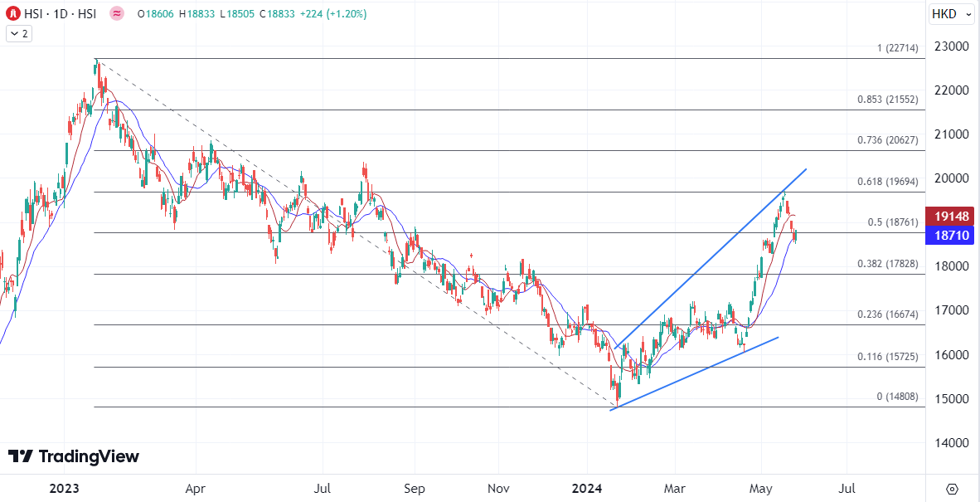980x502 pixels.
Task: Click Fibonacci level 0 (14808) label
Action: pos(897,397)
